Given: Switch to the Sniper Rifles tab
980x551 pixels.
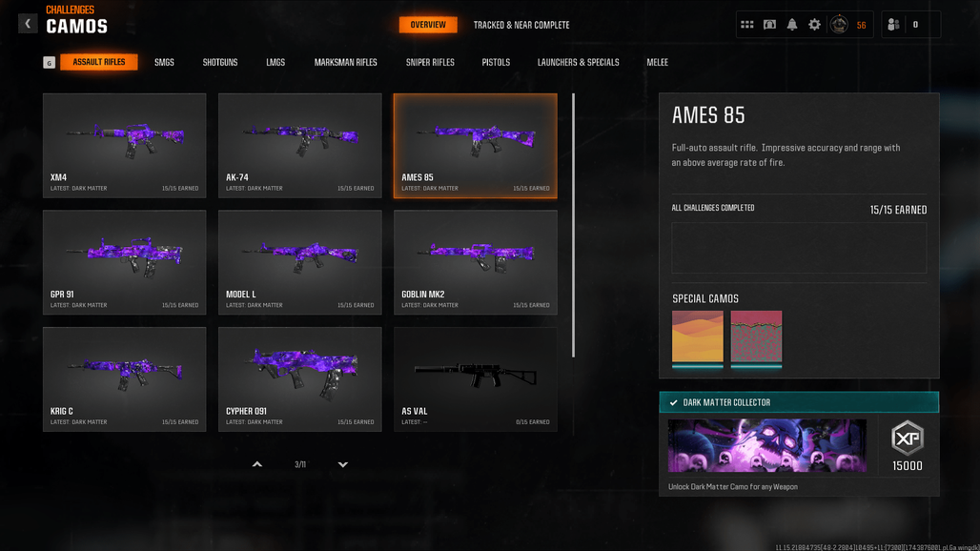Looking at the screenshot, I should [x=430, y=63].
